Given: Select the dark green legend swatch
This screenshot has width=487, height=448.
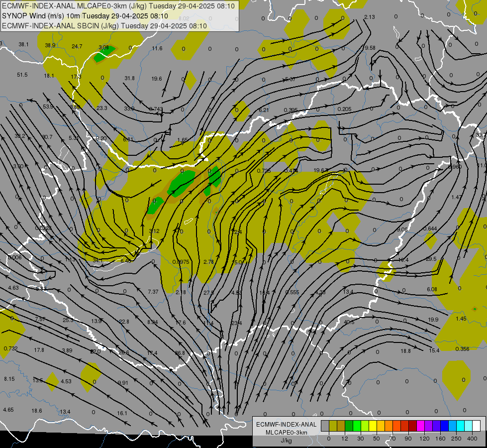Looking at the screenshot, I should (x=349, y=426).
